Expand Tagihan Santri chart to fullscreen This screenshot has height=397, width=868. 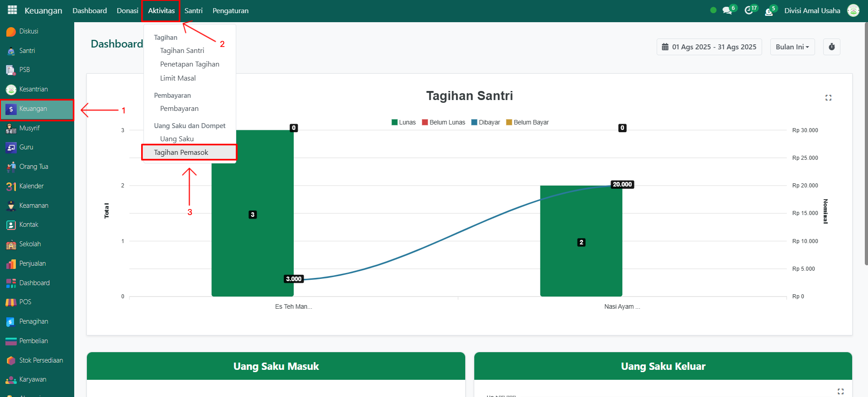(828, 98)
